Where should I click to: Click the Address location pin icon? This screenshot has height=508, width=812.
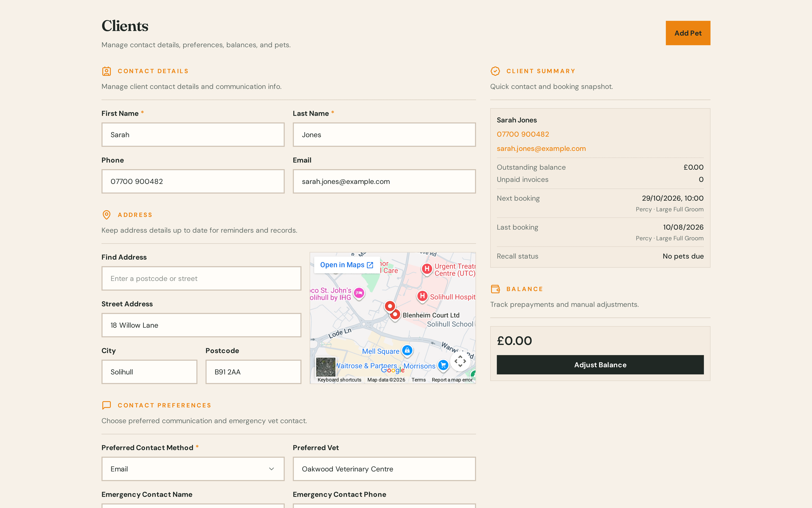click(x=106, y=215)
